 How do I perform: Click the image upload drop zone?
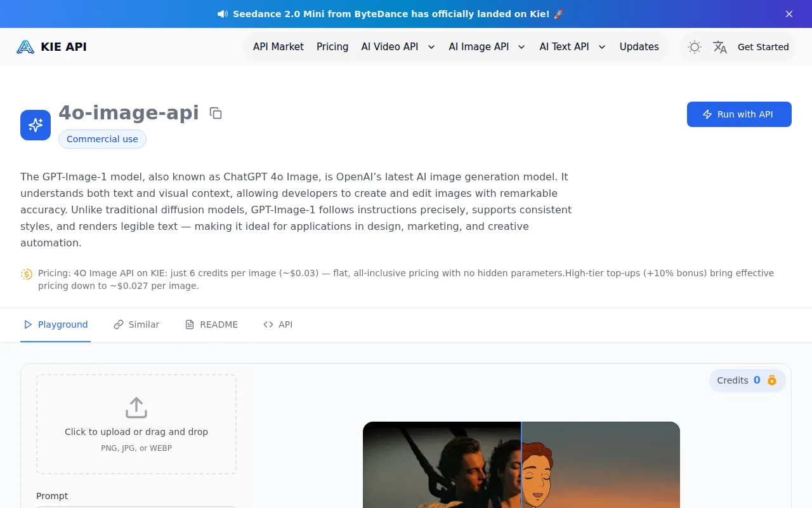[136, 424]
